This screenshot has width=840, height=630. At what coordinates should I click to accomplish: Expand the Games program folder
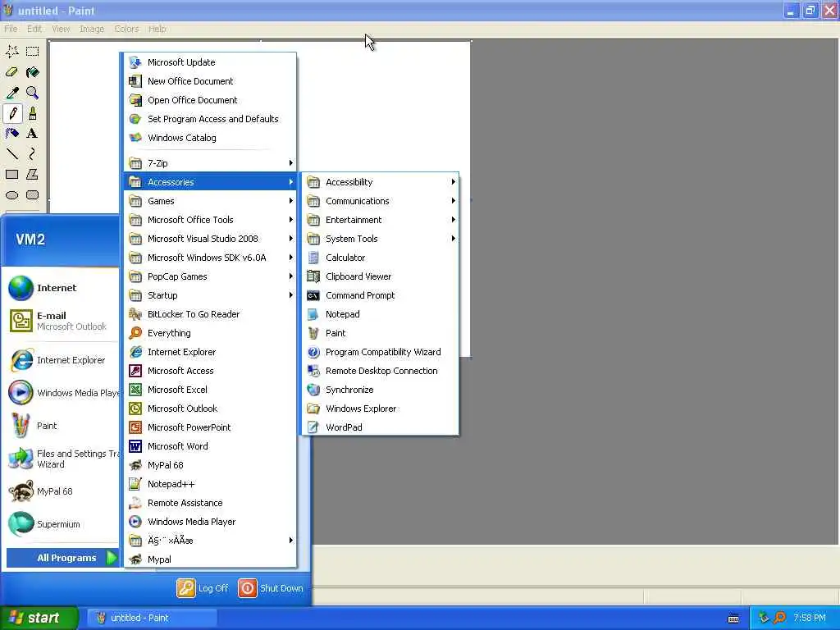[x=210, y=201]
